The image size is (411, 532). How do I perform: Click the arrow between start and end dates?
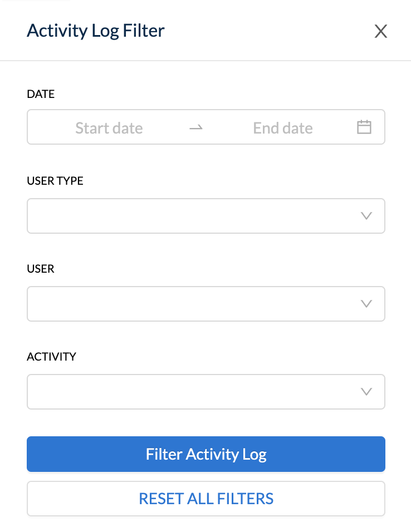point(195,127)
